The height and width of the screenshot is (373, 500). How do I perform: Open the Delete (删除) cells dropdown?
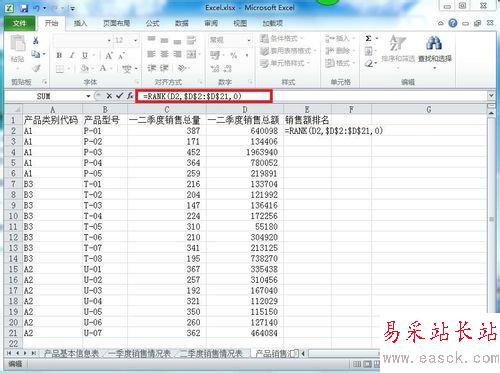point(340,51)
